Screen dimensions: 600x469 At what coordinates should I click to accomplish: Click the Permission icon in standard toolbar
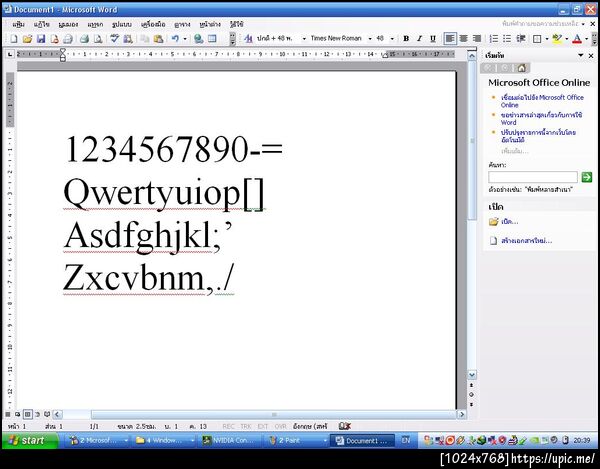click(54, 39)
